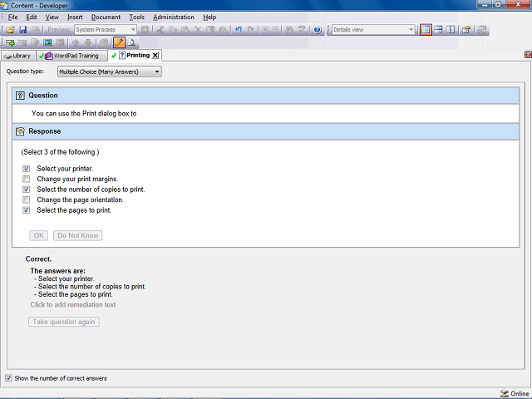Click the delete answer icon with X
Viewport: 532px width, 399px height.
click(22, 42)
